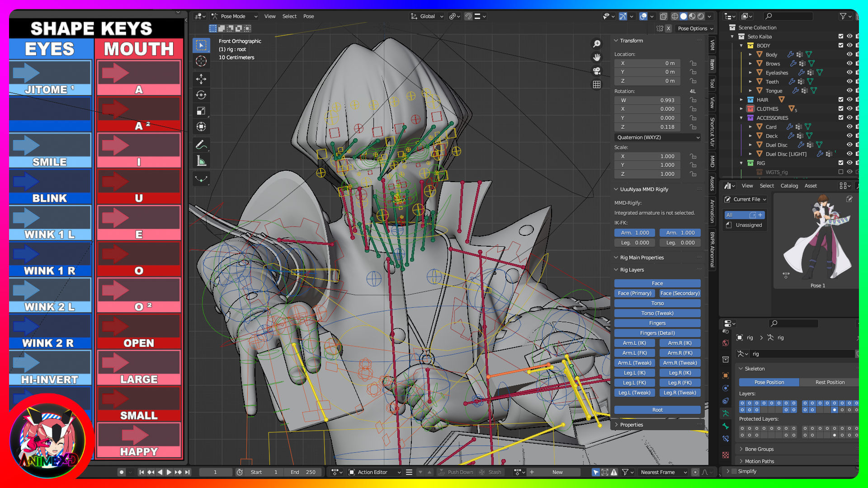Jump to the timeline end frame
The image size is (868, 488).
pyautogui.click(x=187, y=472)
